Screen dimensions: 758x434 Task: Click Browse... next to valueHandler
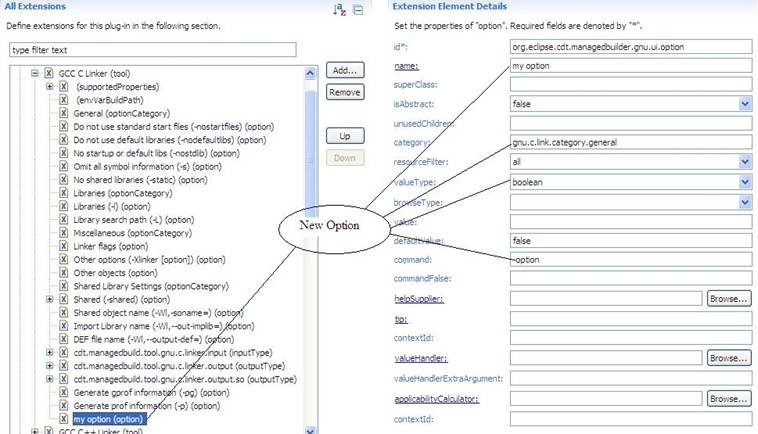point(729,358)
